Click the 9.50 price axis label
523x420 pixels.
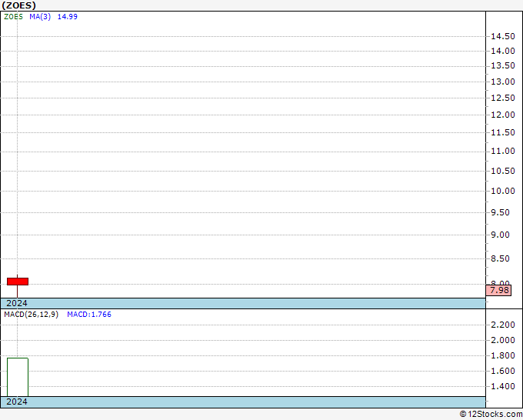[501, 212]
